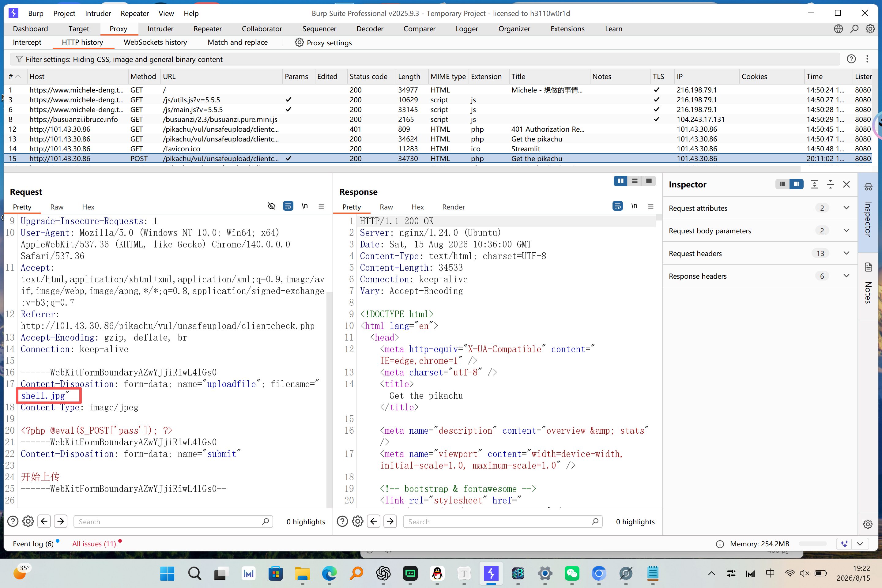The image size is (882, 588).
Task: Expand all Inspector sections
Action: click(814, 184)
